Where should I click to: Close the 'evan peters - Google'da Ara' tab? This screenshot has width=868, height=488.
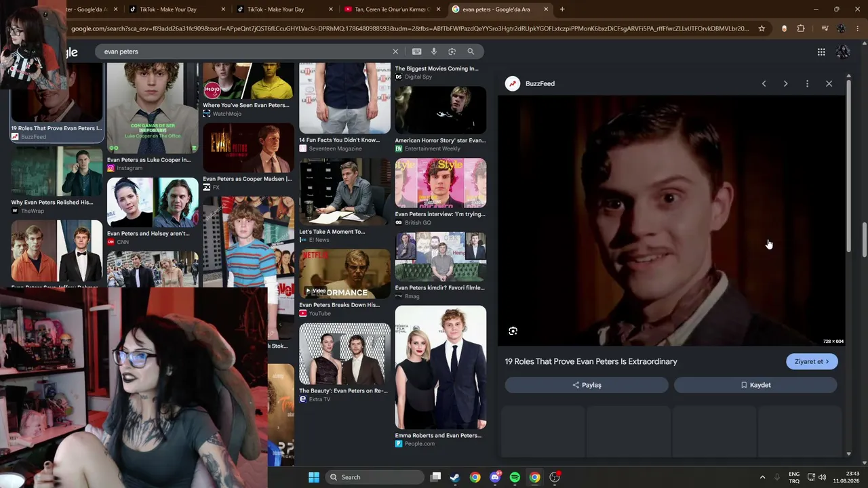545,9
